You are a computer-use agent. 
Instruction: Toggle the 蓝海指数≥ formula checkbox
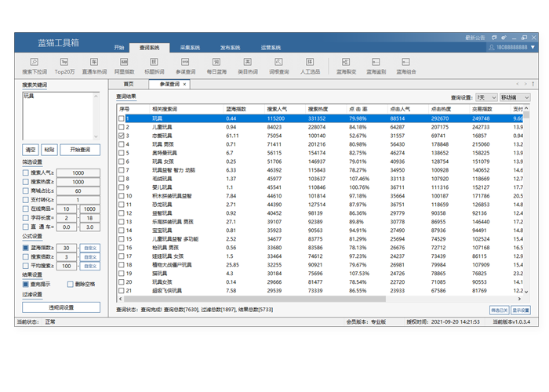coord(26,248)
